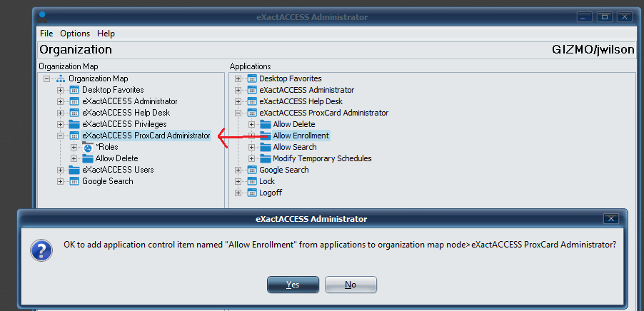Minimize the eXactACCESS Administrator window
This screenshot has width=644, height=311.
pos(584,17)
